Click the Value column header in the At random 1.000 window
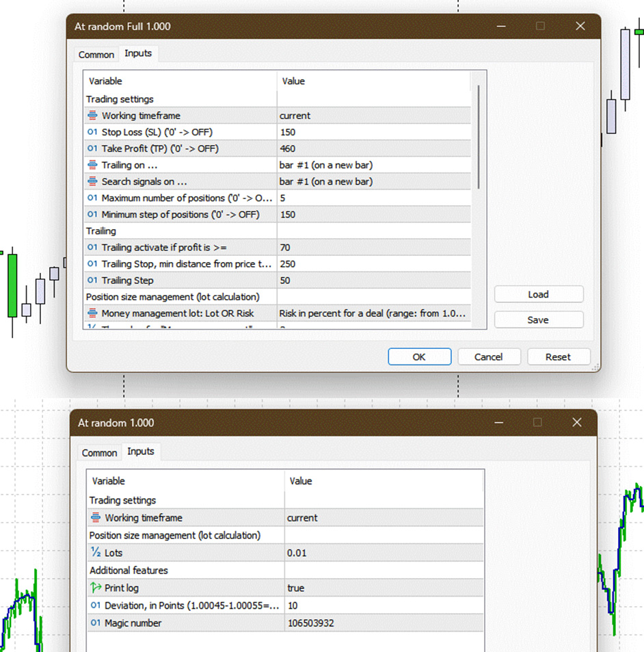The height and width of the screenshot is (652, 644). pyautogui.click(x=384, y=481)
